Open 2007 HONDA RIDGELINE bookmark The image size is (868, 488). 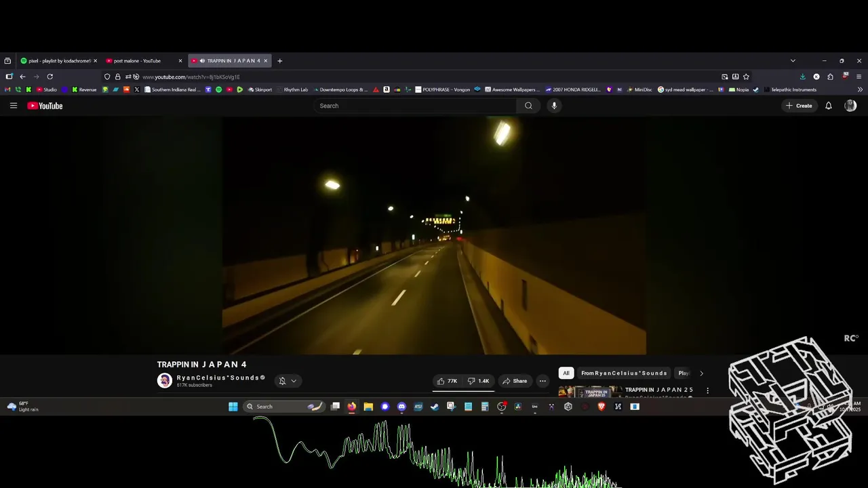click(573, 89)
